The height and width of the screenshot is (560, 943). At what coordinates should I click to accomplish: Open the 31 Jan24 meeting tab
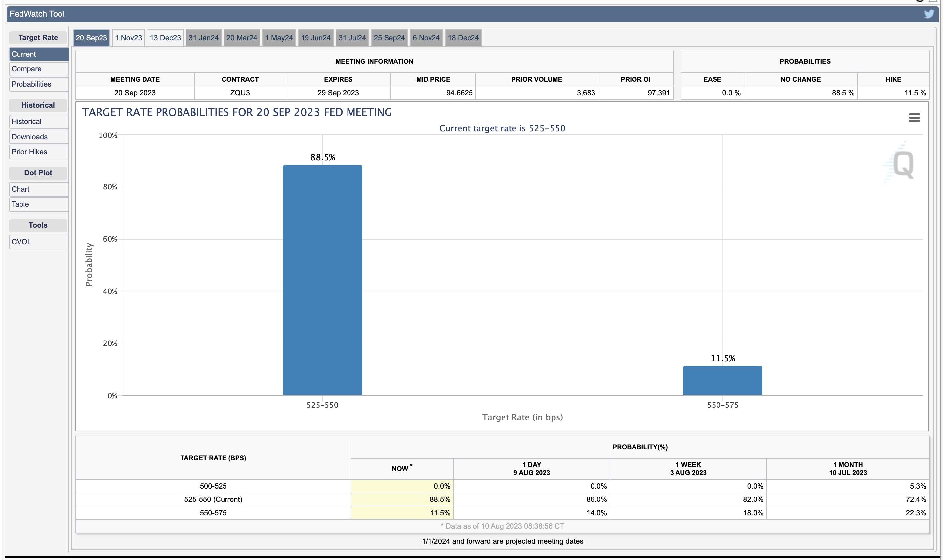point(203,38)
